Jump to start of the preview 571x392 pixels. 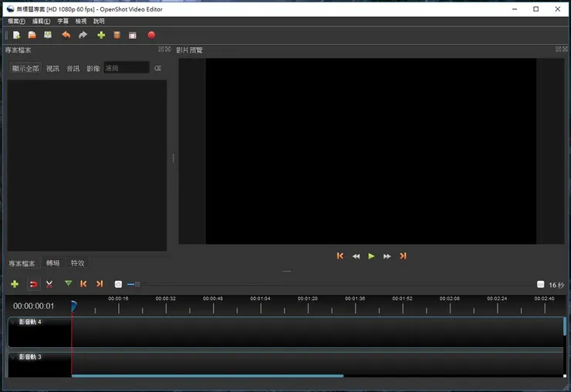click(340, 256)
